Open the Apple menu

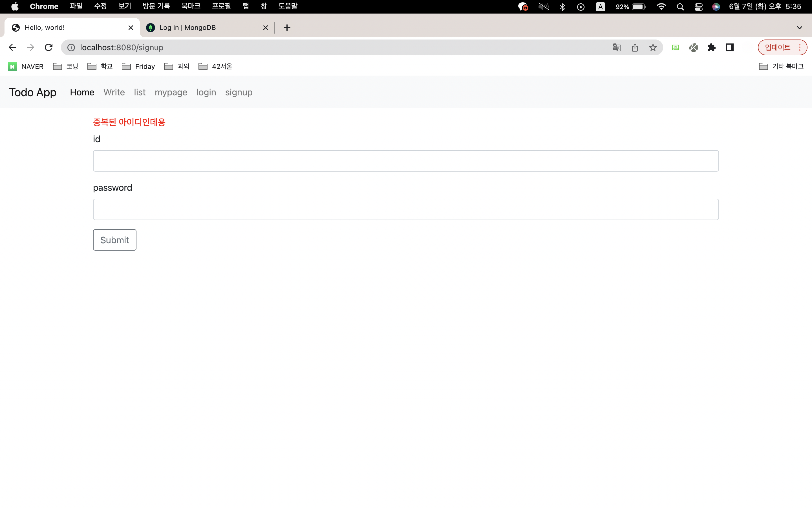(x=15, y=6)
